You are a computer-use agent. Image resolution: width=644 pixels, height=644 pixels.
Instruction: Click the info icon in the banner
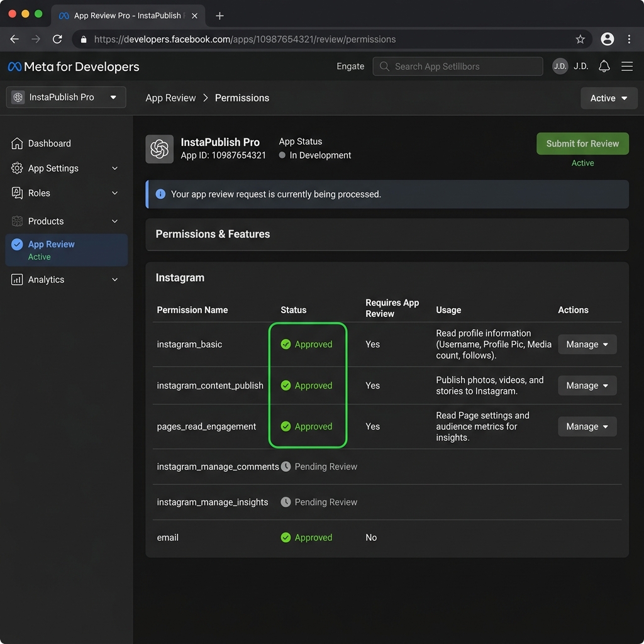(x=160, y=194)
